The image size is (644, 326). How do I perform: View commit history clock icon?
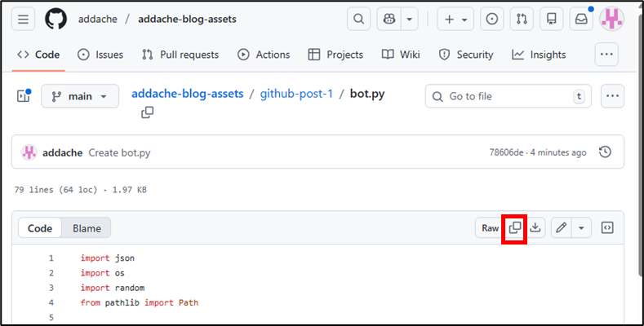click(605, 152)
